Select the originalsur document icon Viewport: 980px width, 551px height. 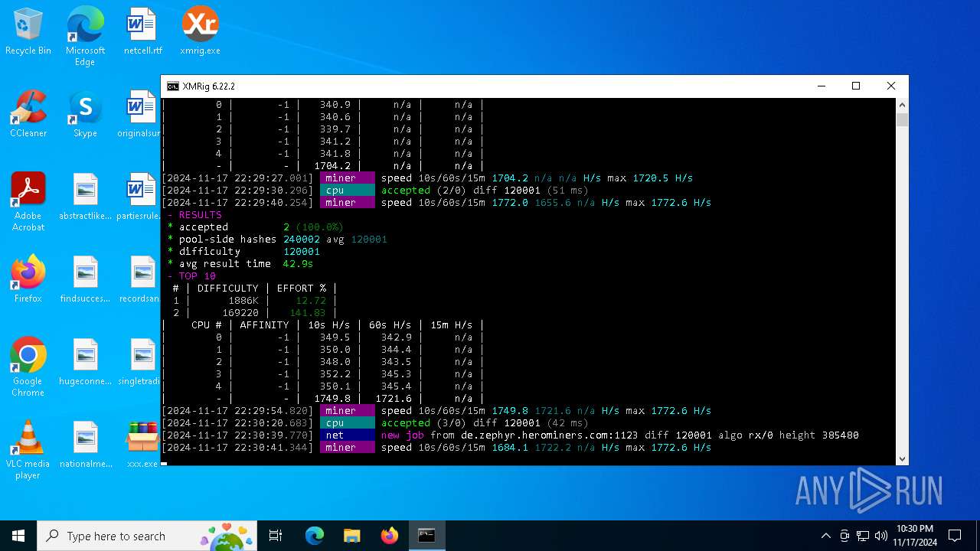tap(139, 113)
